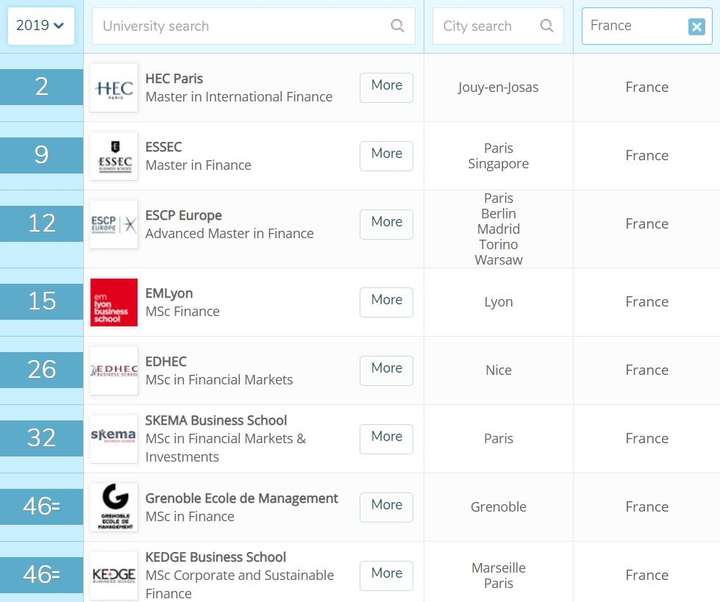720x602 pixels.
Task: Click the University search magnifier icon
Action: (x=398, y=26)
